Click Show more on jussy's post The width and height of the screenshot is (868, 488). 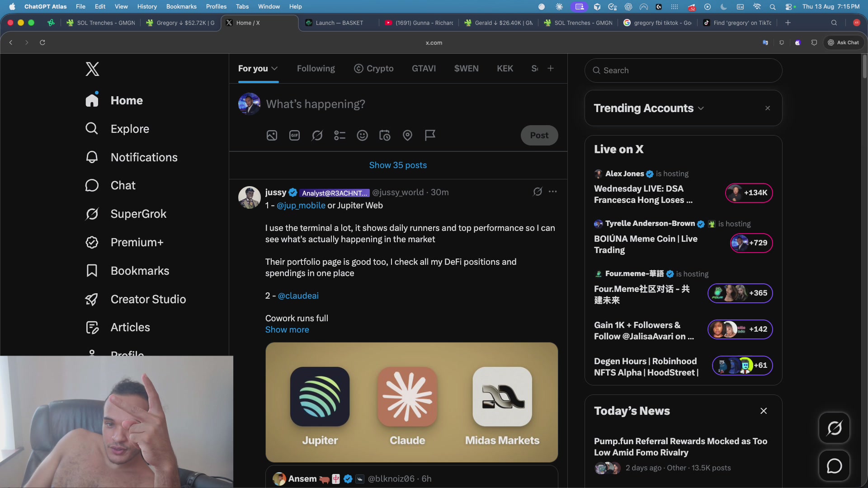287,330
